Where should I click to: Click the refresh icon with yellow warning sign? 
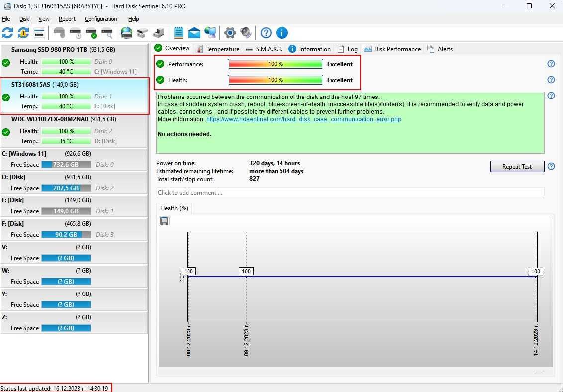(23, 33)
